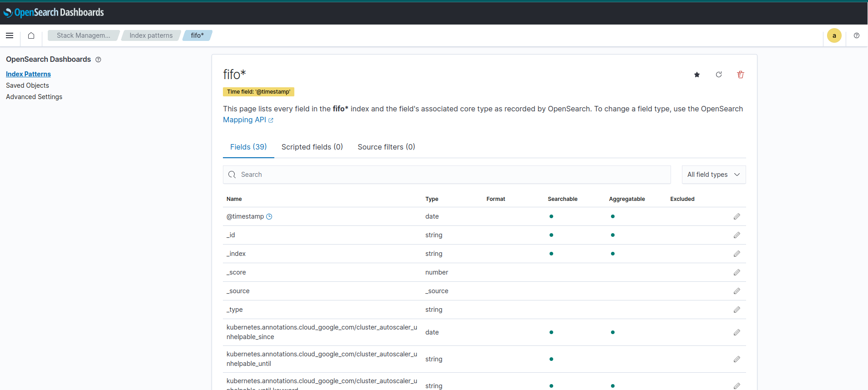
Task: Select the _id field name
Action: 231,235
